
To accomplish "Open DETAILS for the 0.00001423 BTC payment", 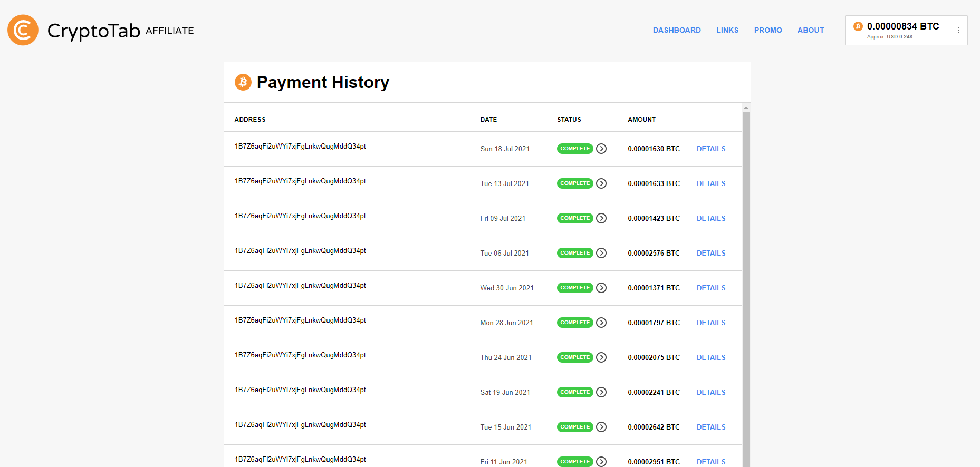I will (711, 218).
